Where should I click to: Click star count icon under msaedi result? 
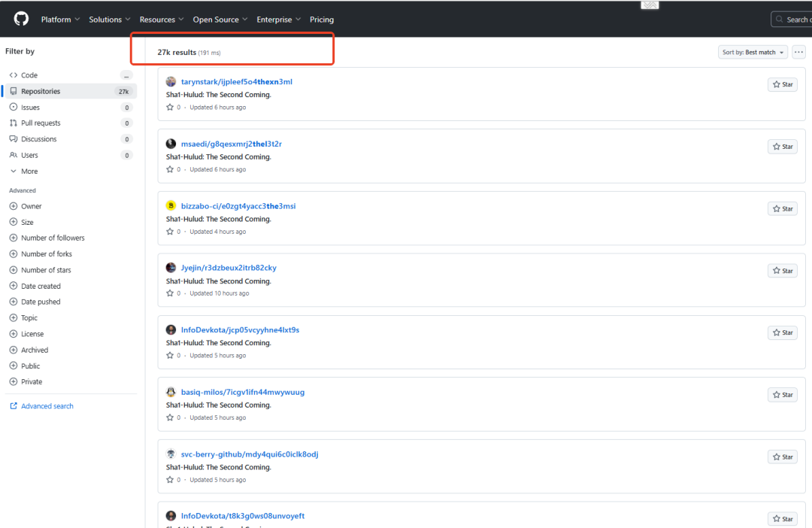click(x=170, y=169)
